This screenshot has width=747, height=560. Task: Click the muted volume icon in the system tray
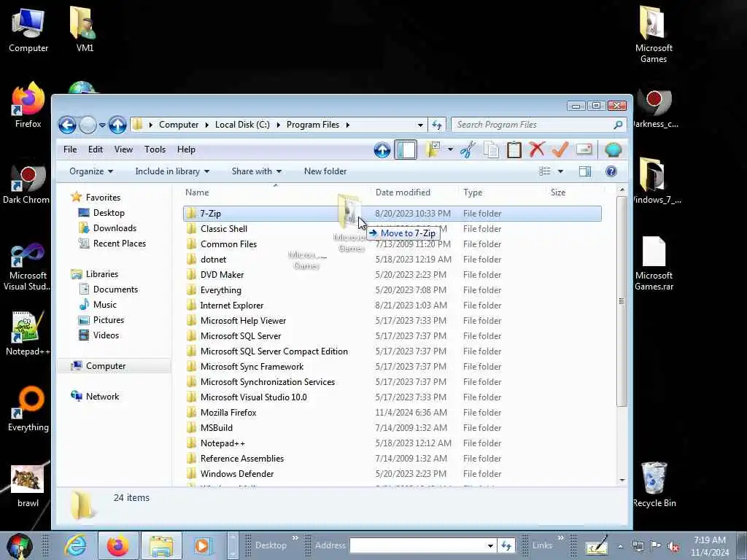coord(673,546)
